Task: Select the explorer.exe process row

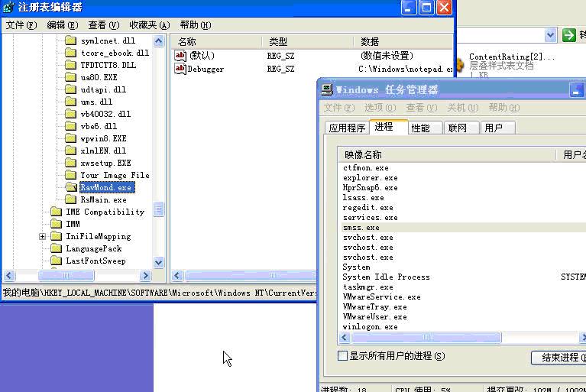Action: click(464, 178)
